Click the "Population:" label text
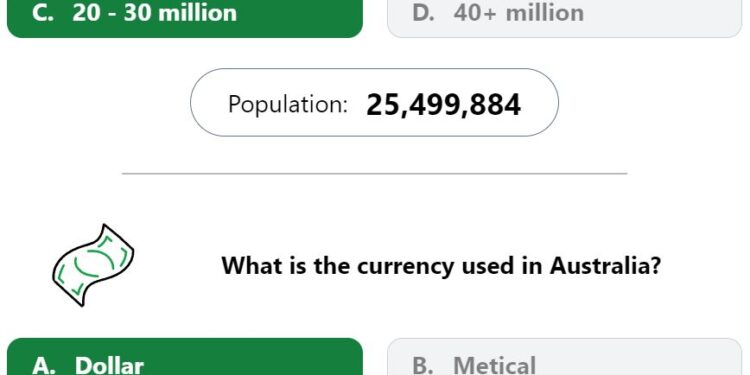This screenshot has height=375, width=750. pos(288,104)
